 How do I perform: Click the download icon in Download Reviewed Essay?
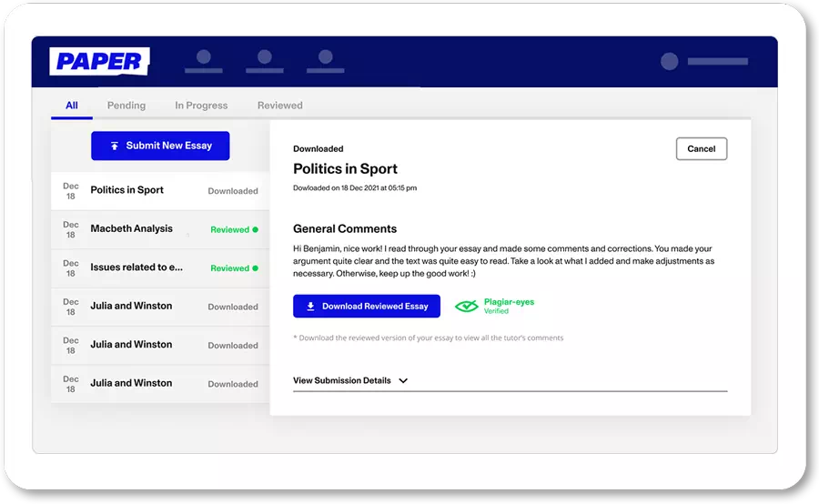[311, 307]
